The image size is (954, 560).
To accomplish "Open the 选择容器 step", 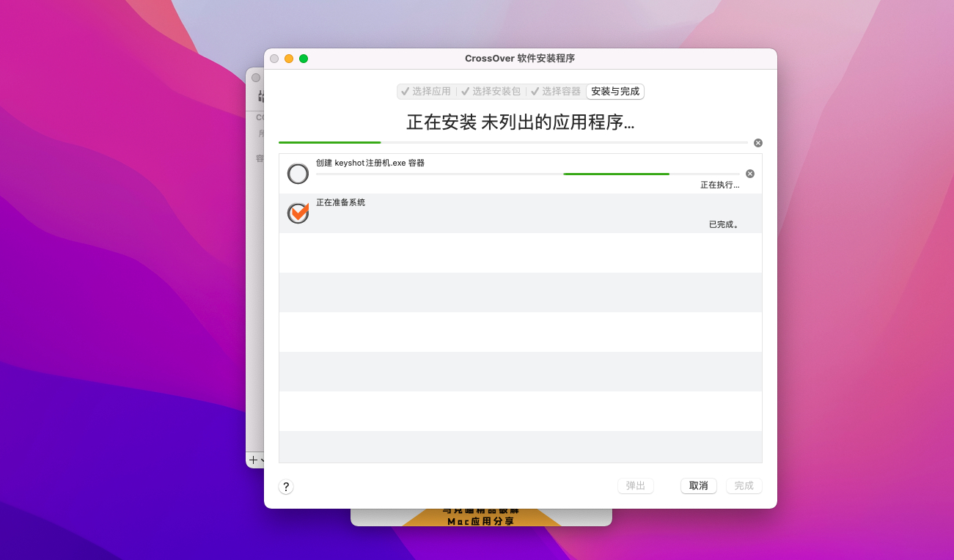I will coord(556,92).
